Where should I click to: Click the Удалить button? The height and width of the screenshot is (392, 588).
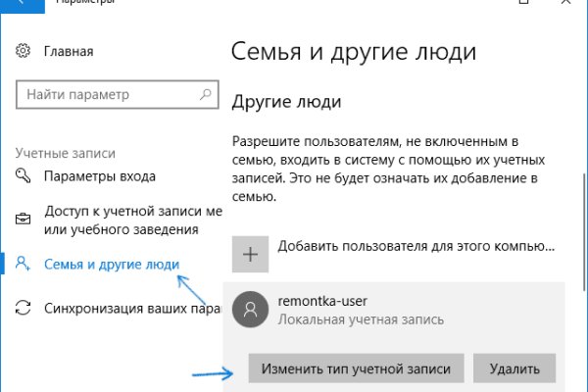click(514, 368)
